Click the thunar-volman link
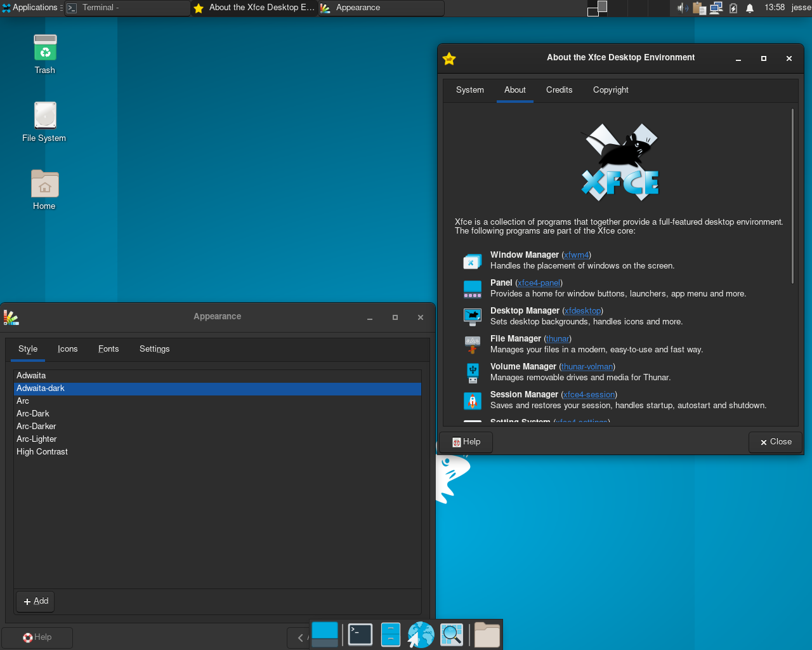 [x=587, y=367]
